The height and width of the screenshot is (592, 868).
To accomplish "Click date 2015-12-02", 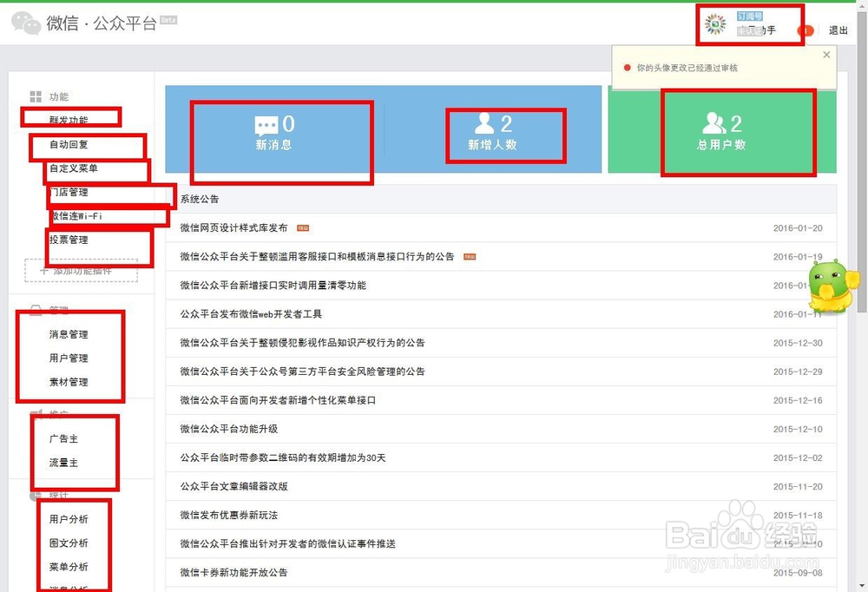I will pos(798,458).
